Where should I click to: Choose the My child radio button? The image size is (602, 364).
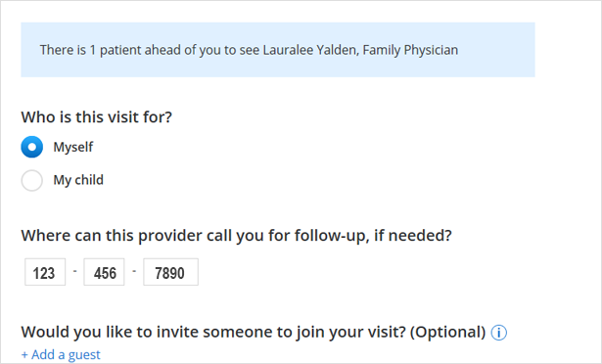pyautogui.click(x=32, y=180)
